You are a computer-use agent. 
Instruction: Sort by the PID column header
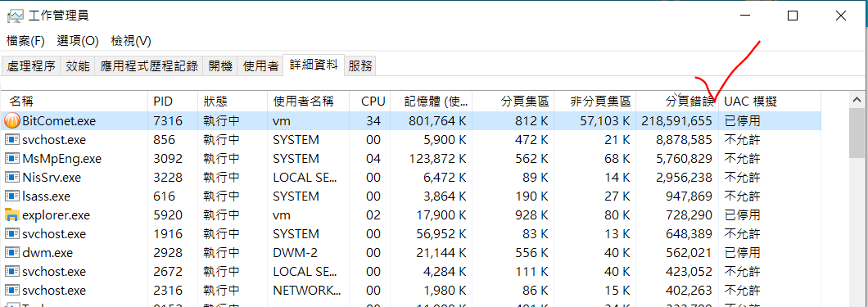pos(174,102)
